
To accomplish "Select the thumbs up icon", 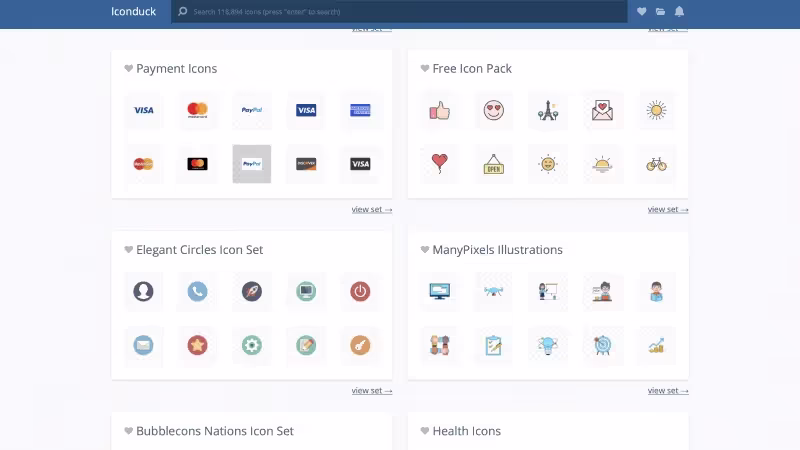I will tap(439, 110).
